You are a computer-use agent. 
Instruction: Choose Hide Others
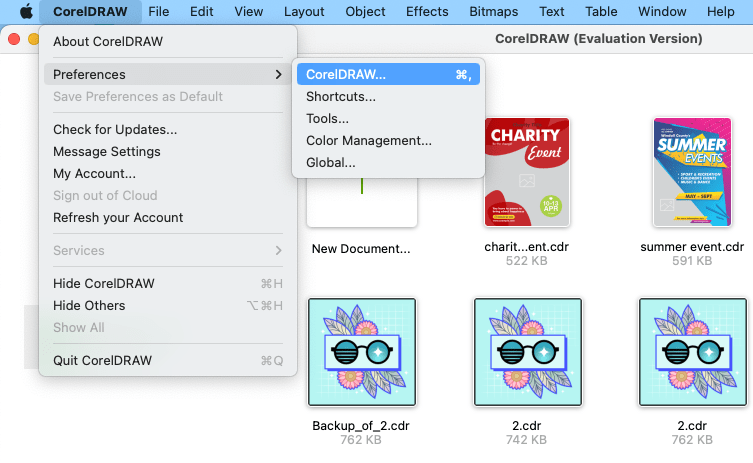(168, 305)
